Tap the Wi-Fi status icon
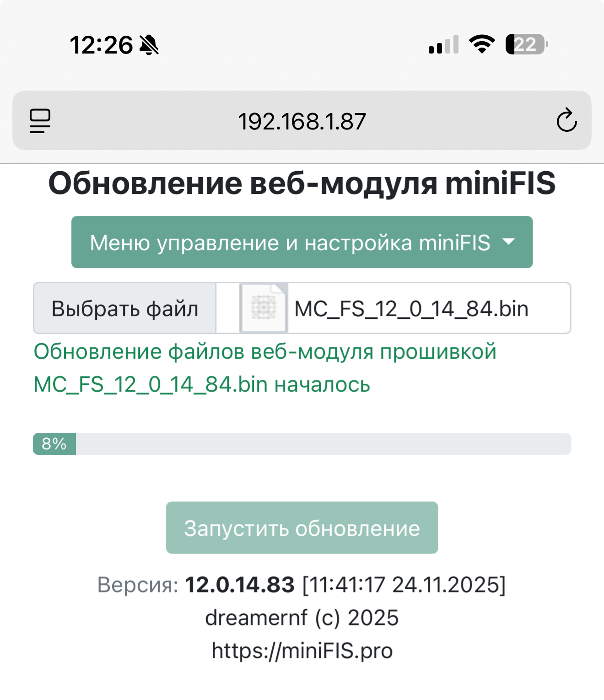This screenshot has width=604, height=700. (482, 44)
